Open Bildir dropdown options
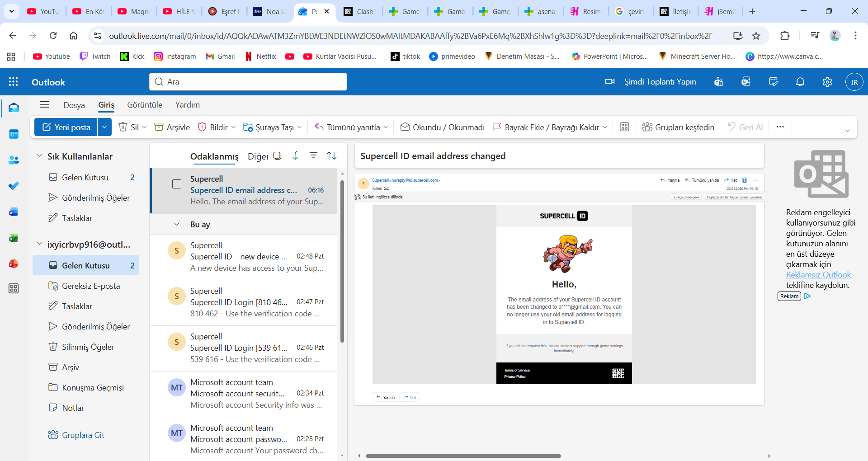The image size is (868, 461). click(233, 127)
